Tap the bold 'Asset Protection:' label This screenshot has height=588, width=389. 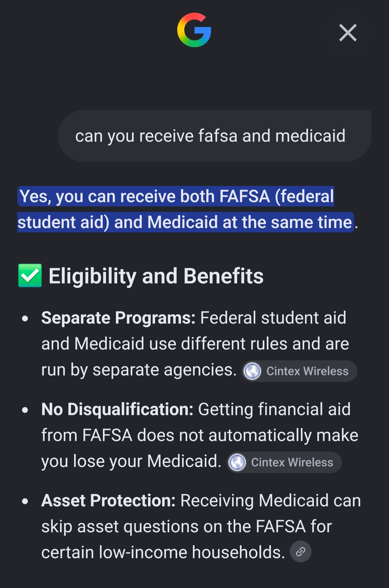108,500
